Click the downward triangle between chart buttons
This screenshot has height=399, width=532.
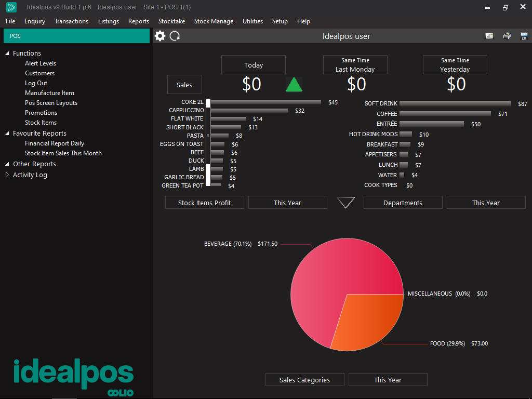345,203
